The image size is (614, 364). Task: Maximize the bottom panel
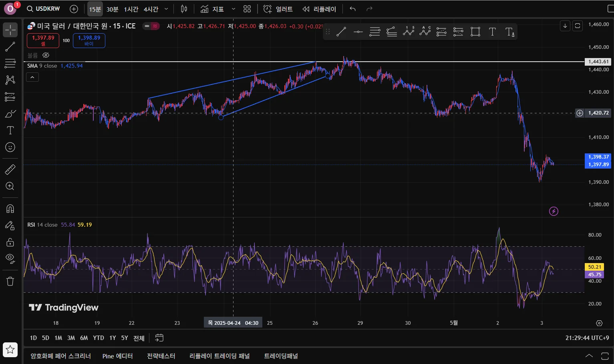tap(605, 356)
